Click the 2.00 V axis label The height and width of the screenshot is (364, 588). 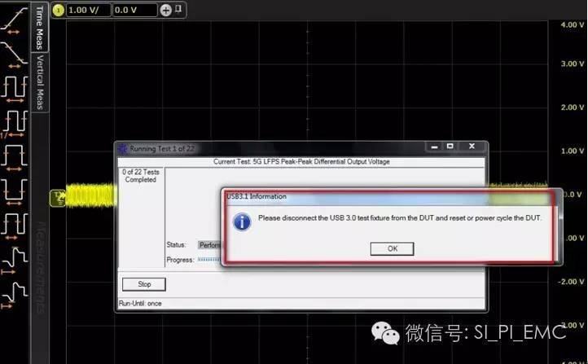click(x=573, y=107)
